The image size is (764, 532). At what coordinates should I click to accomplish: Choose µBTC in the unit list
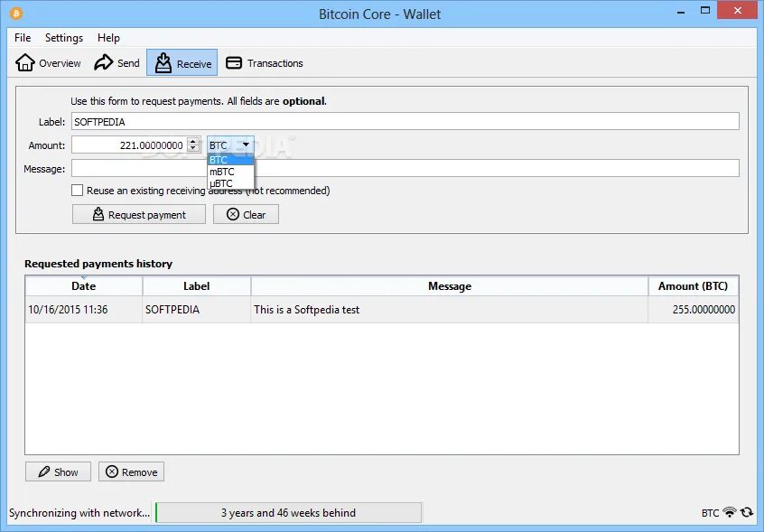(x=230, y=183)
